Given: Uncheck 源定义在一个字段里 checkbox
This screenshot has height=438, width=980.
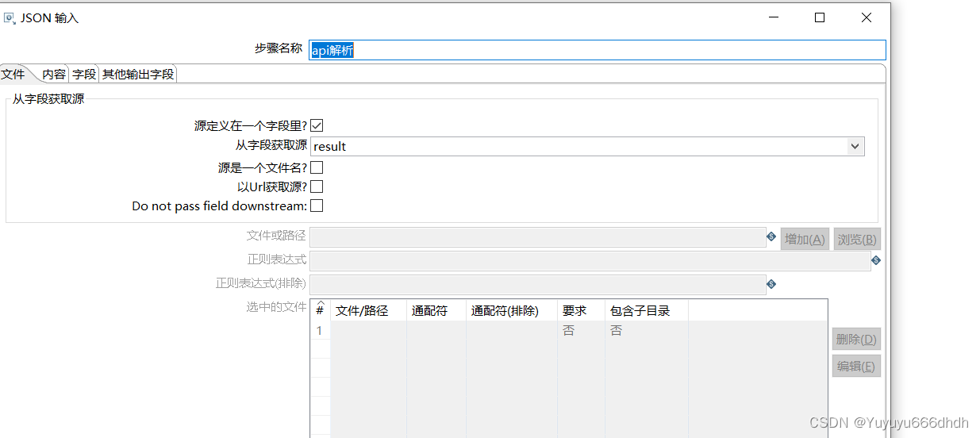Looking at the screenshot, I should (317, 125).
